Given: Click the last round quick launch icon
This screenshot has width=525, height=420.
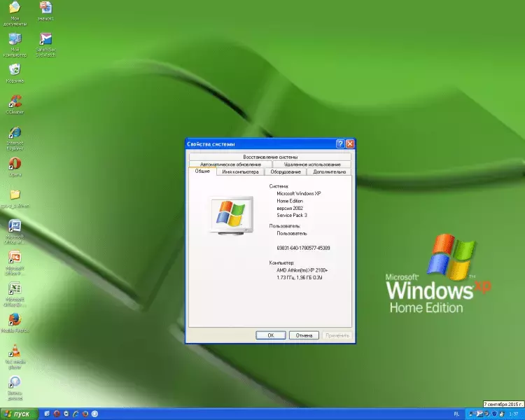Looking at the screenshot, I should pyautogui.click(x=94, y=414).
